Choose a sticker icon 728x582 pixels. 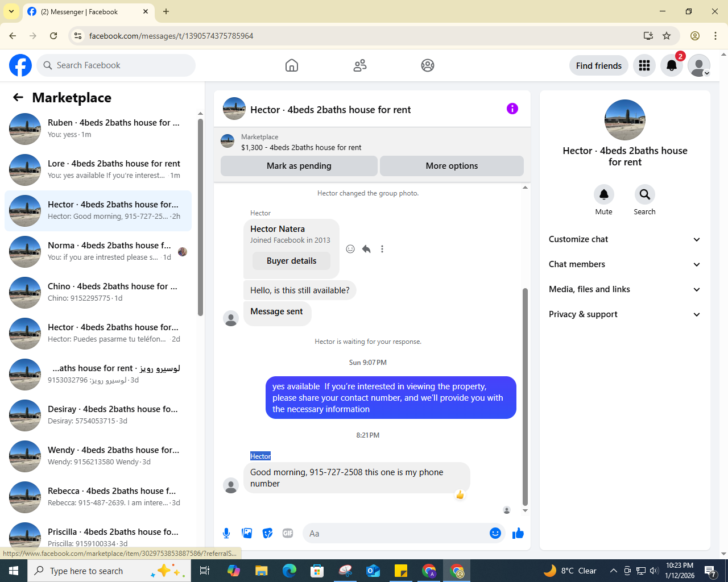pos(267,533)
